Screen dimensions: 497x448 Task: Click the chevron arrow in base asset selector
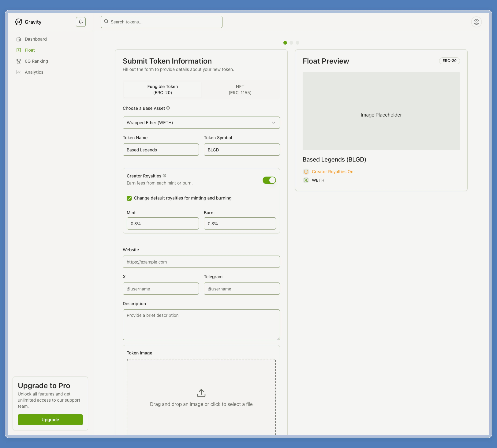click(273, 123)
